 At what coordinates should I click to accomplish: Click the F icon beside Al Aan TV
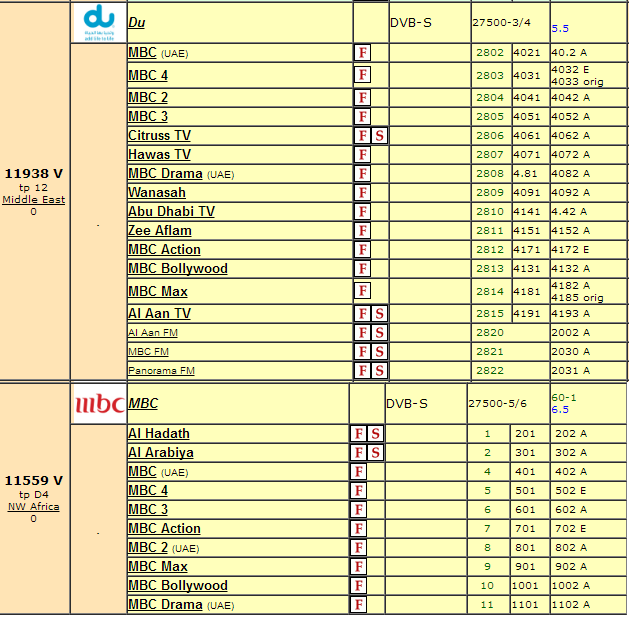(363, 314)
